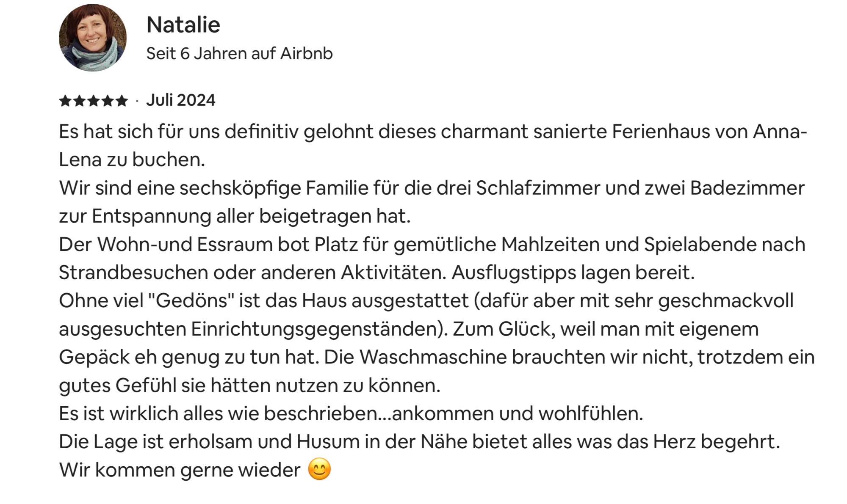The width and height of the screenshot is (847, 504).
Task: Click the line "Es ist wirklich alles wie beschrieben"
Action: click(218, 413)
